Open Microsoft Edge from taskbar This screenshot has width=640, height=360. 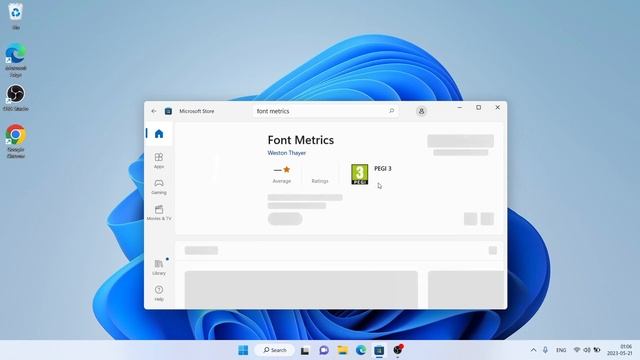point(361,350)
